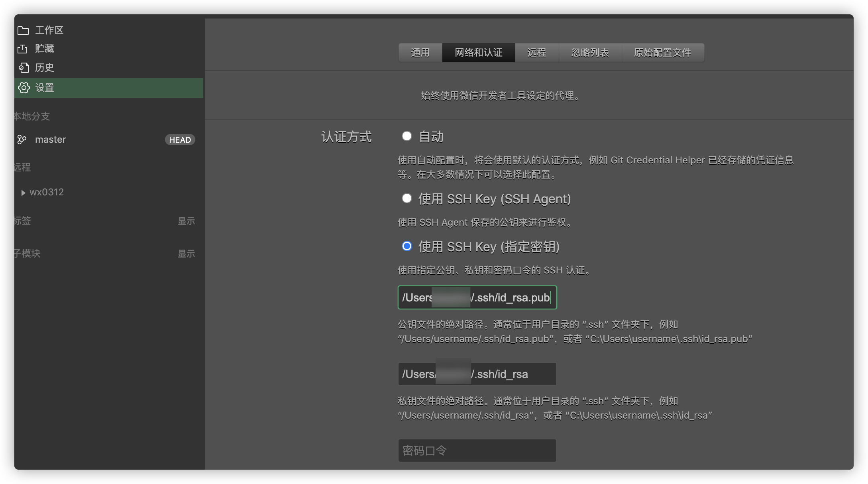
Task: Select SSH Key with specified key option
Action: pos(407,246)
